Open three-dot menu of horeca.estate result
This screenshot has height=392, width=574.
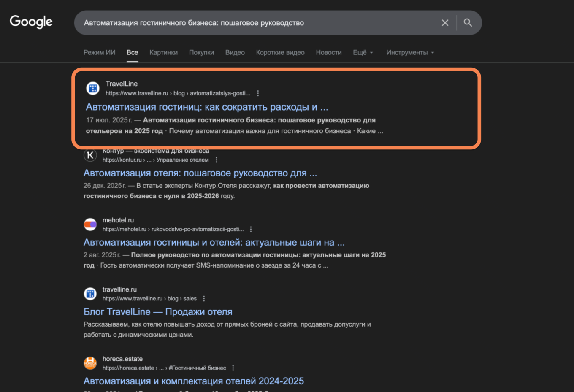point(233,368)
